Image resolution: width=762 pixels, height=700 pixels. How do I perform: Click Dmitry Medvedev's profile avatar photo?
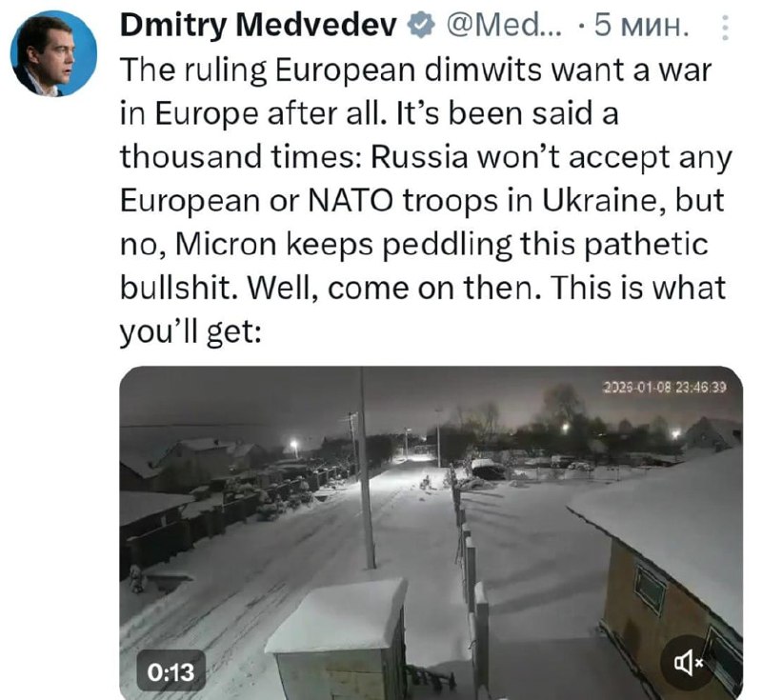[52, 52]
